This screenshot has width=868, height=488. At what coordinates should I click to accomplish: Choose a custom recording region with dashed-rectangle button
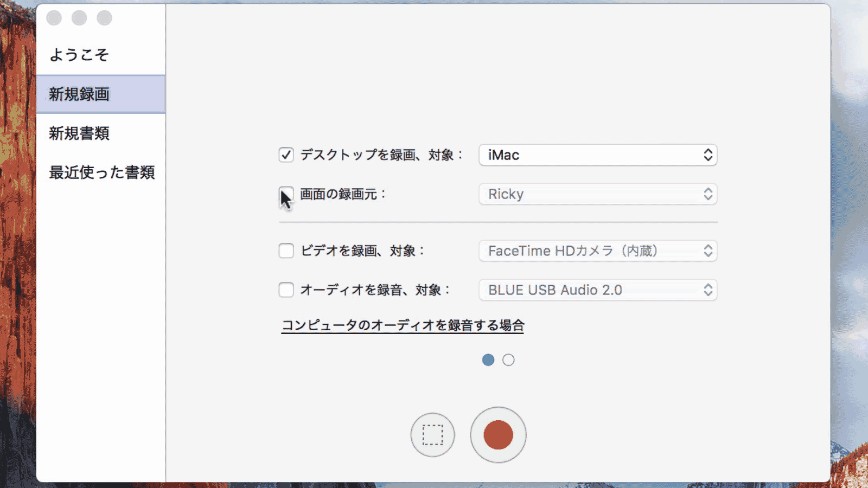(x=432, y=435)
